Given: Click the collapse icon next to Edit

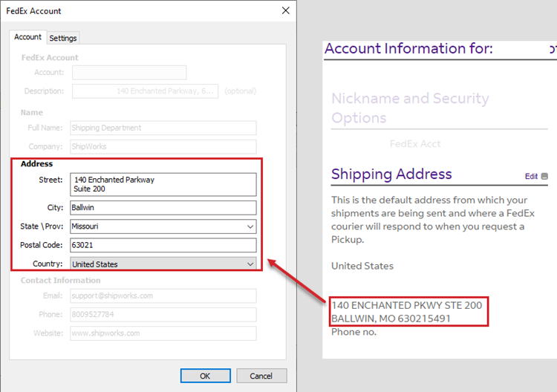Looking at the screenshot, I should click(x=544, y=177).
